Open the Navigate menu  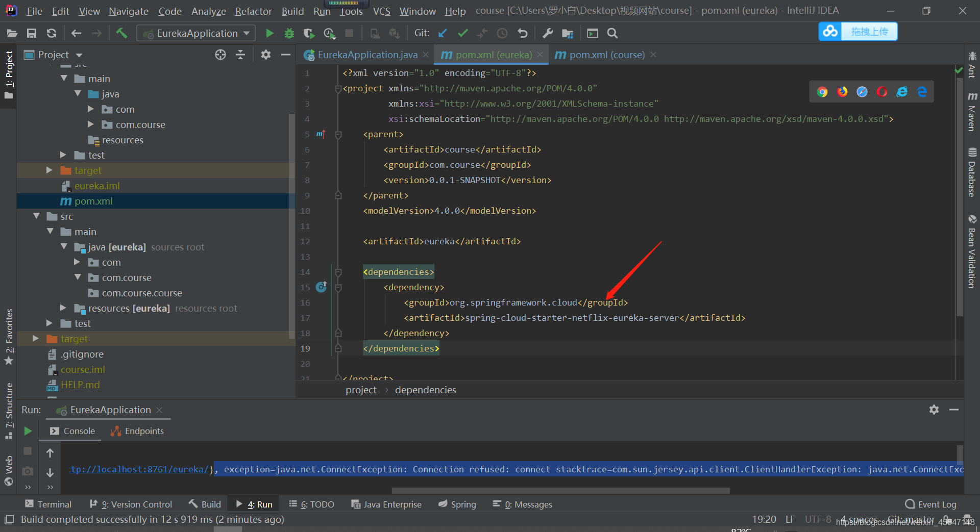[x=129, y=11]
